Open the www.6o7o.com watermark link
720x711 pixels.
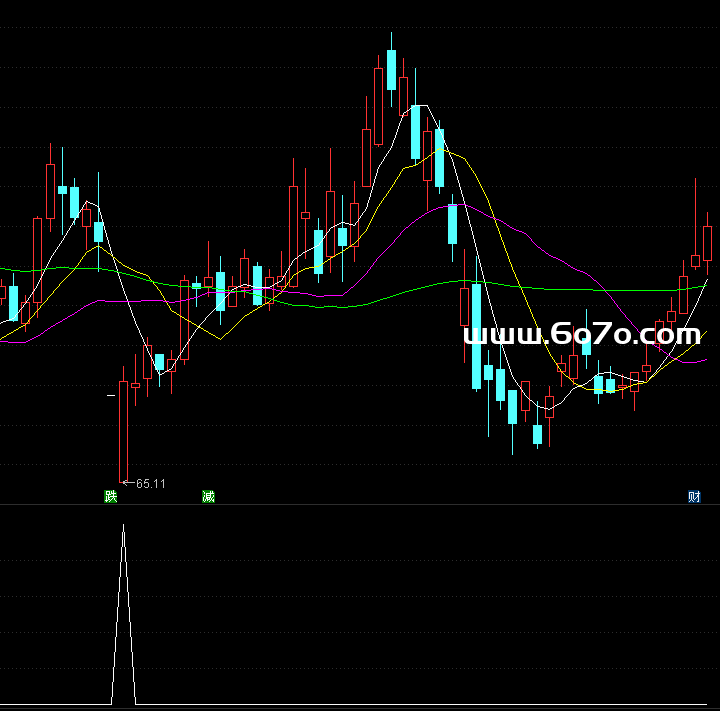(582, 335)
